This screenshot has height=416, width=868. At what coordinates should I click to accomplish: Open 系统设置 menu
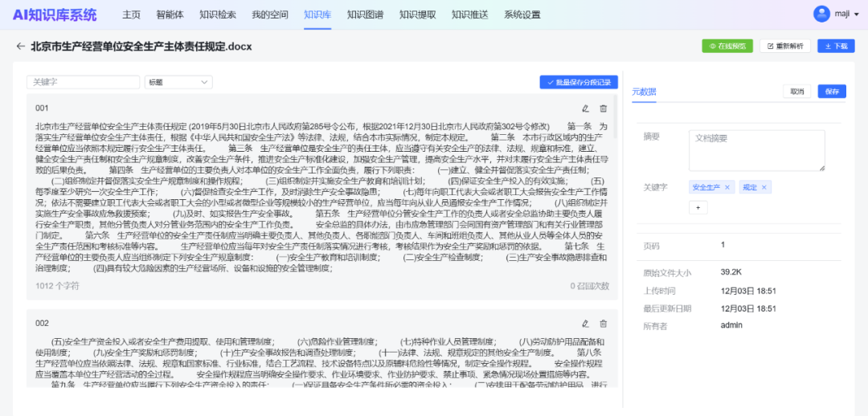tap(522, 15)
